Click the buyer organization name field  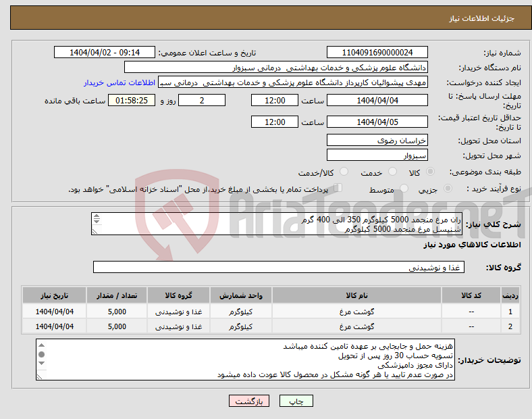(x=276, y=67)
